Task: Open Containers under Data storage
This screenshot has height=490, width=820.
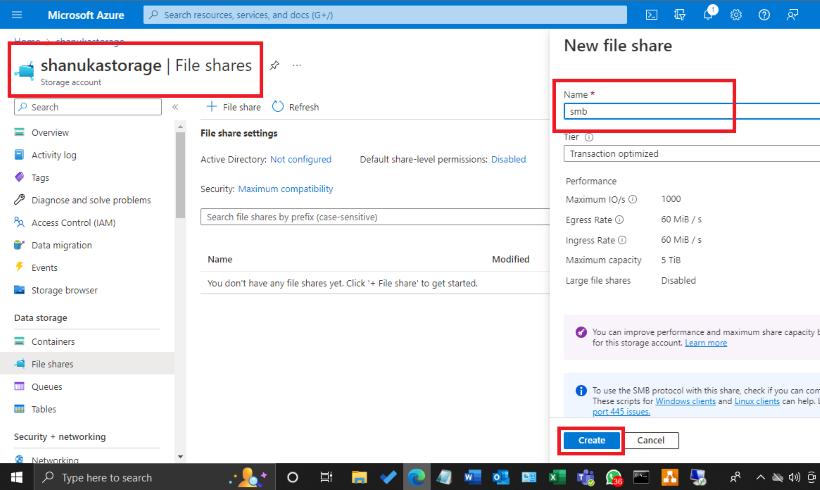Action: (x=53, y=341)
